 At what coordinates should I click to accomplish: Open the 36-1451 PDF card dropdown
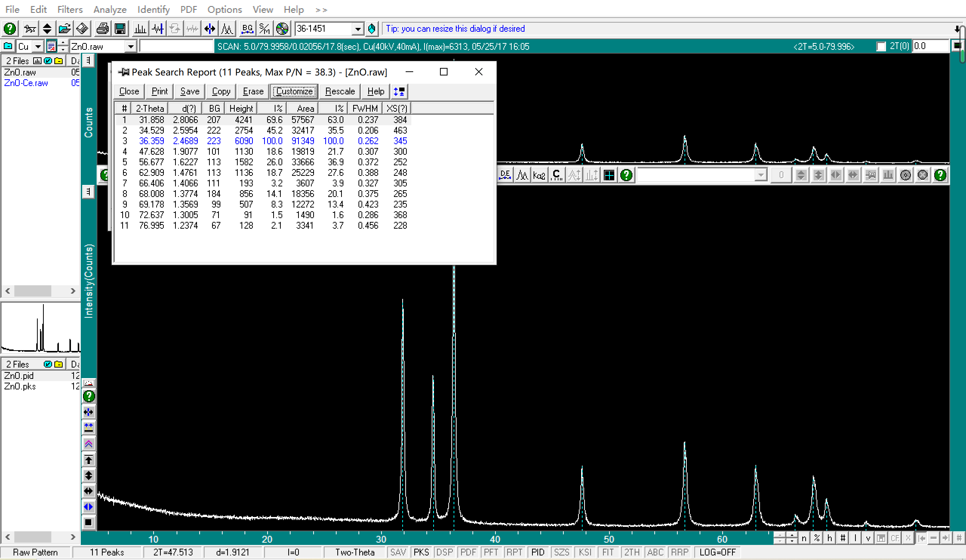coord(357,29)
